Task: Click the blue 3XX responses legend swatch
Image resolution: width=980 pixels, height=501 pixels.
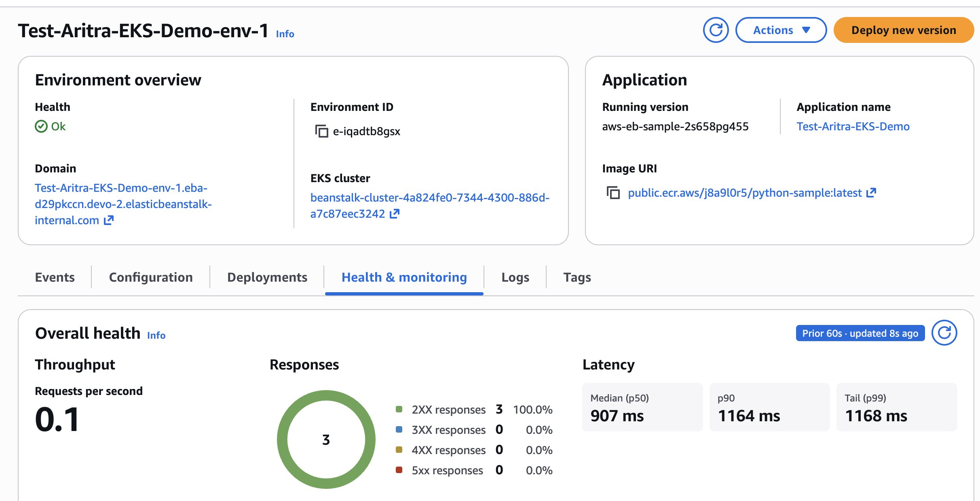Action: pyautogui.click(x=399, y=429)
